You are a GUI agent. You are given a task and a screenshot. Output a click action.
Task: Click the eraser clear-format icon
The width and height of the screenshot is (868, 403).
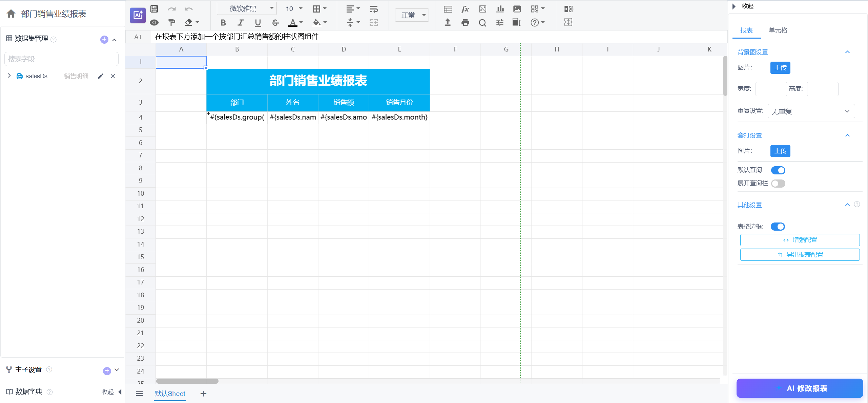click(189, 22)
